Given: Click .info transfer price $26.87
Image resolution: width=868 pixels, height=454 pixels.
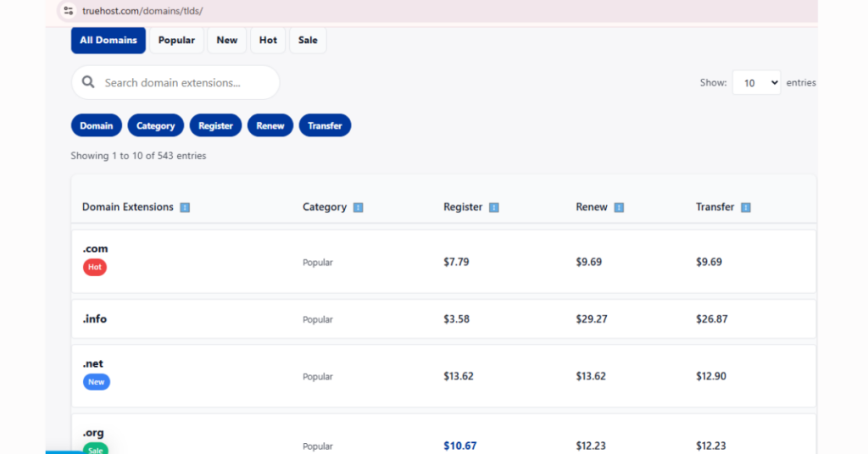Looking at the screenshot, I should pyautogui.click(x=712, y=319).
